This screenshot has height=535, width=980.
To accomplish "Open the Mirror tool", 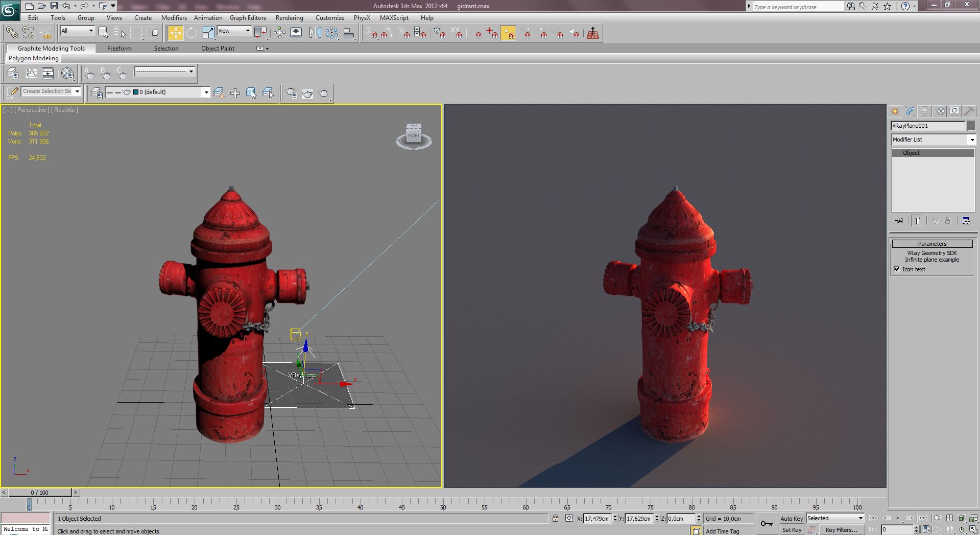I will click(x=315, y=33).
